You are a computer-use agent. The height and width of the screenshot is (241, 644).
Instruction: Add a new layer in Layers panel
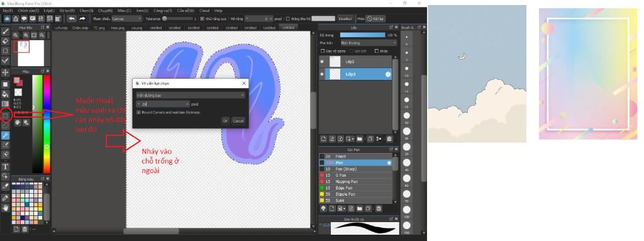coord(323,139)
